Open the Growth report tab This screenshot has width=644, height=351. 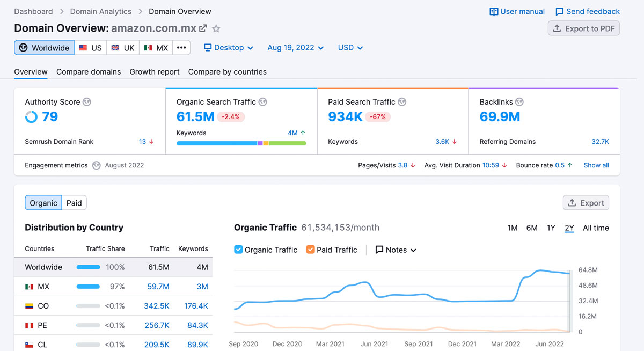click(x=155, y=71)
